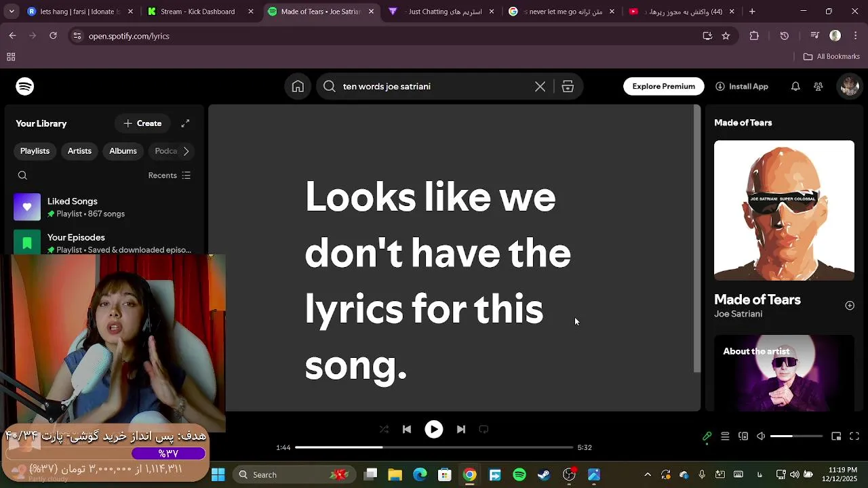Expand Your Library to full view
The image size is (868, 488).
pyautogui.click(x=185, y=123)
